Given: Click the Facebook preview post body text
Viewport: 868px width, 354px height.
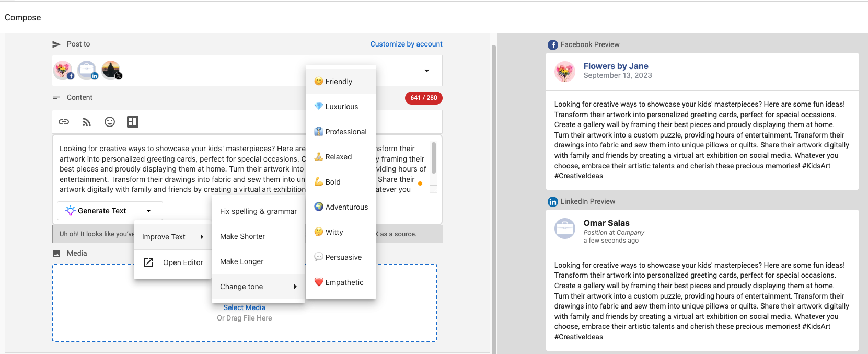Looking at the screenshot, I should coord(702,140).
